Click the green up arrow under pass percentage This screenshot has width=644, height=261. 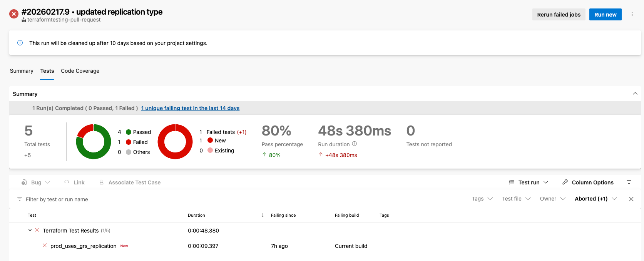point(264,155)
